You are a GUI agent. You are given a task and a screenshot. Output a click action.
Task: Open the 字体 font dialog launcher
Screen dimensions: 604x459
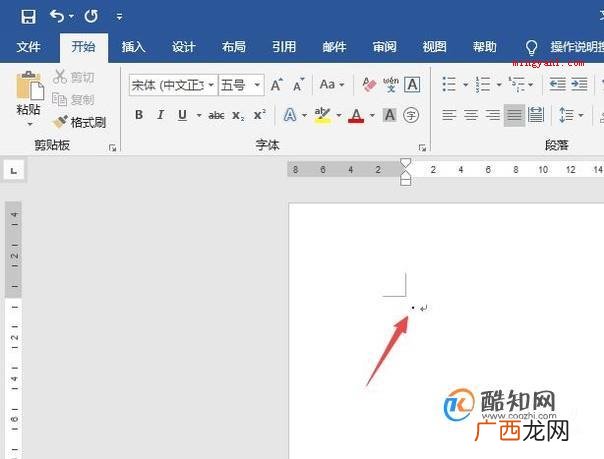pyautogui.click(x=422, y=147)
